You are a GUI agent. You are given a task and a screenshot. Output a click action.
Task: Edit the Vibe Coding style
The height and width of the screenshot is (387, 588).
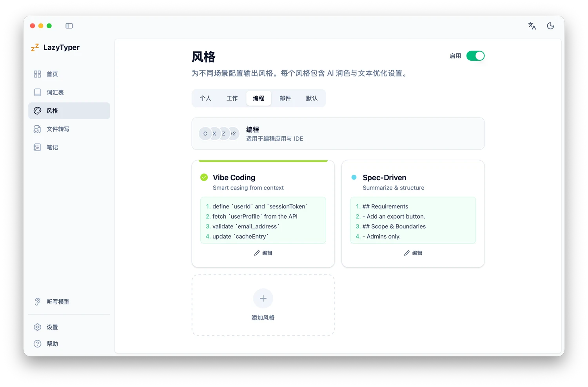263,253
